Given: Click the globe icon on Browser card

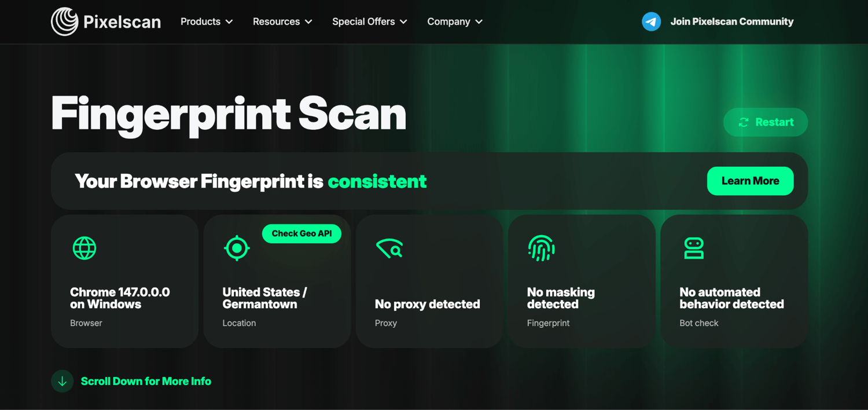Looking at the screenshot, I should (x=84, y=248).
